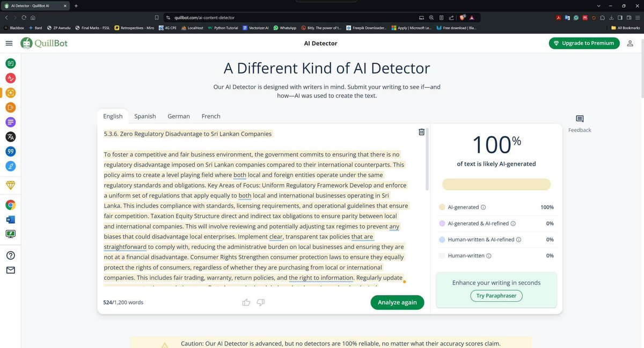
Task: Open the Help Center question mark icon
Action: click(11, 255)
